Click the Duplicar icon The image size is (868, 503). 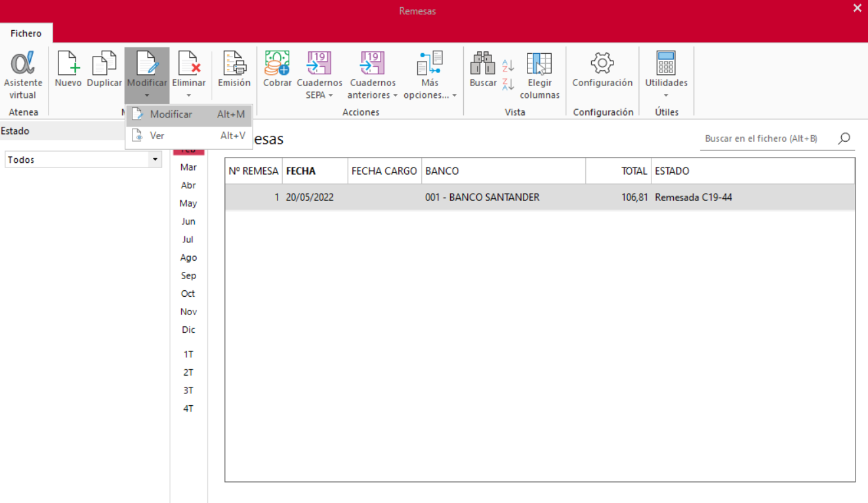point(104,64)
